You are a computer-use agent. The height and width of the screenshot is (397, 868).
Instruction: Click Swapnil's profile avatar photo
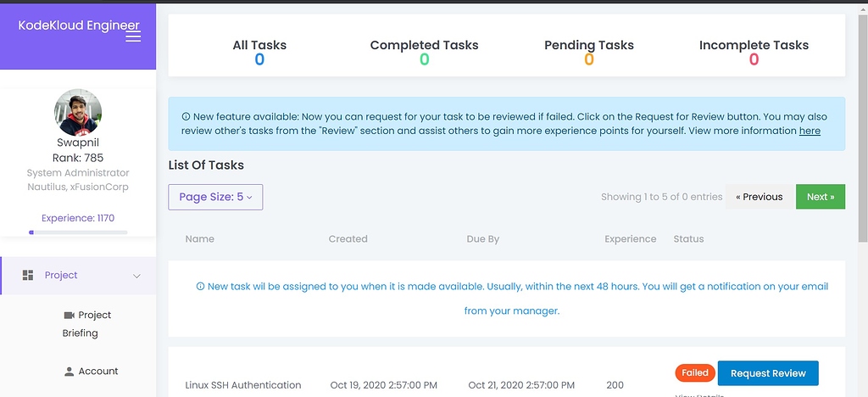pyautogui.click(x=78, y=113)
